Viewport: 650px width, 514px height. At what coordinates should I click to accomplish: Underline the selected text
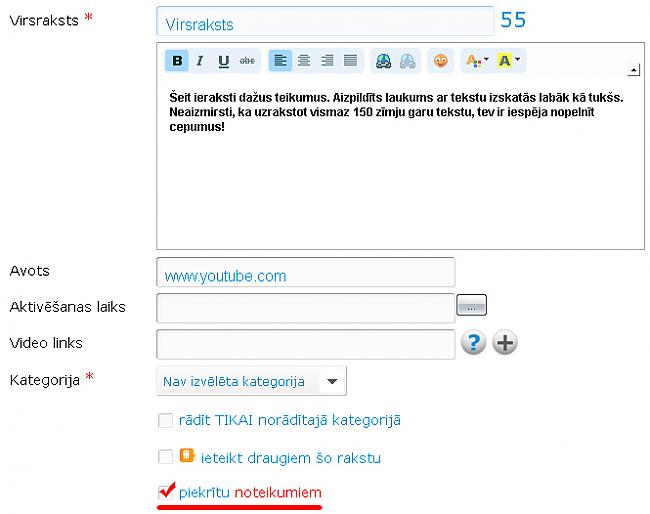tap(223, 61)
